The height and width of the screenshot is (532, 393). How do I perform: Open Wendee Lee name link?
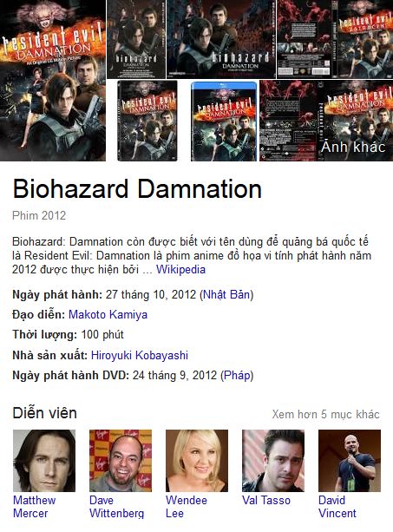coord(187,507)
